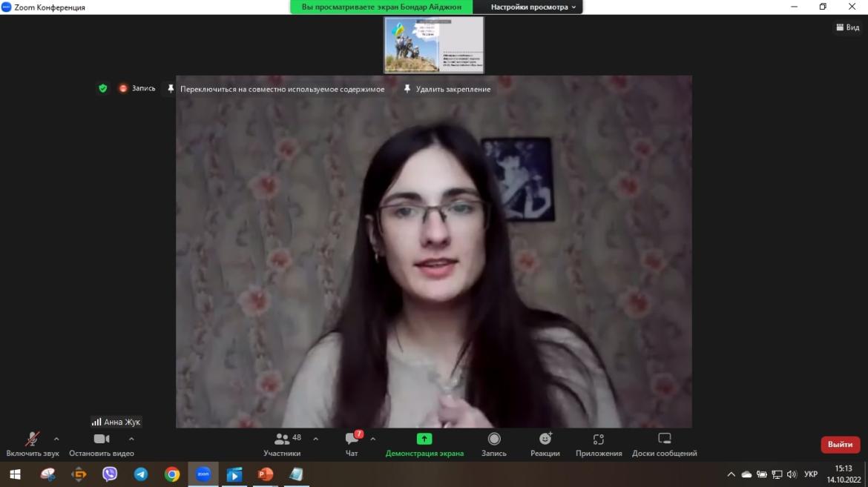Open the Chat panel icon
868x487 pixels.
pyautogui.click(x=352, y=439)
